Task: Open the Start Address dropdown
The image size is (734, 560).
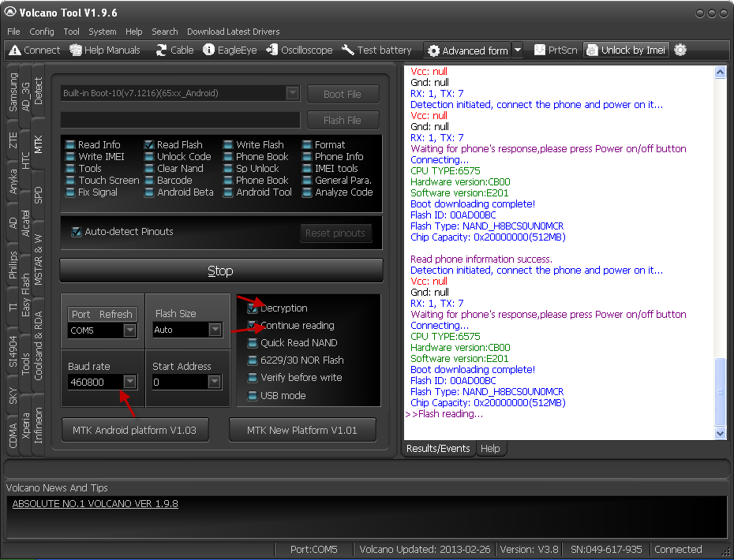Action: tap(215, 383)
